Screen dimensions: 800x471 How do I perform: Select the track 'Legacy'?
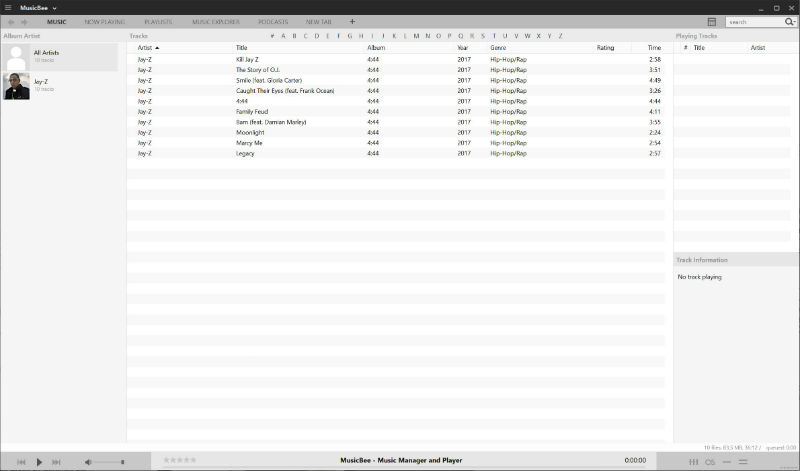tap(245, 154)
